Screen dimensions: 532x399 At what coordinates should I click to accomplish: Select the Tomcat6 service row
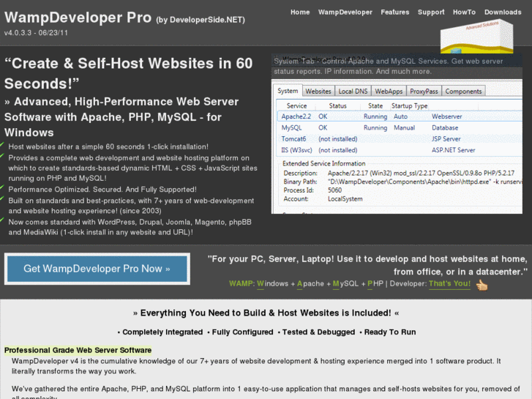(x=400, y=139)
